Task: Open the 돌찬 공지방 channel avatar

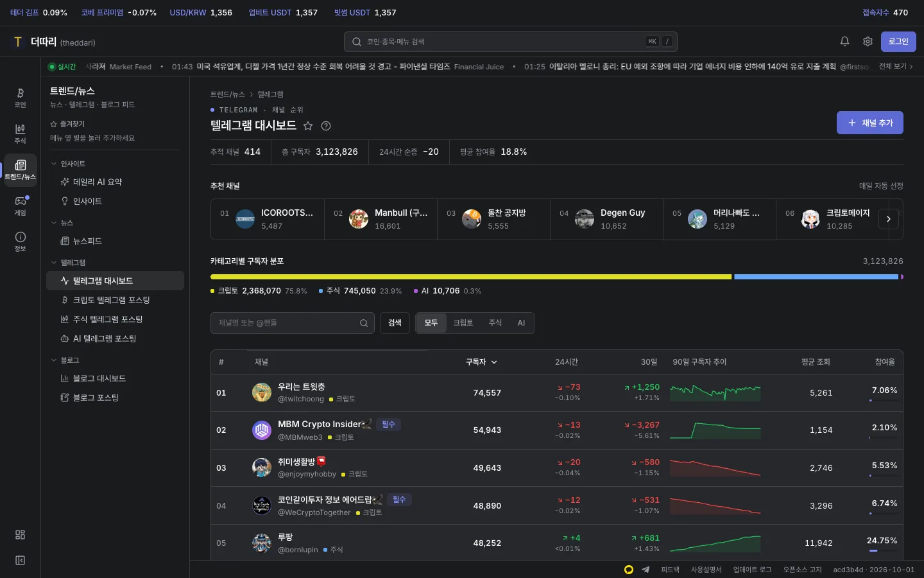Action: click(x=472, y=219)
